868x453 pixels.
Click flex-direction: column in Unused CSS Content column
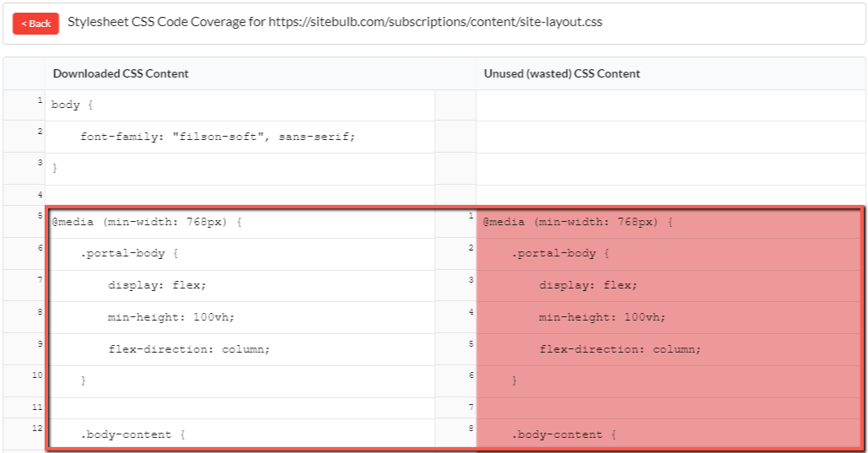coord(621,349)
